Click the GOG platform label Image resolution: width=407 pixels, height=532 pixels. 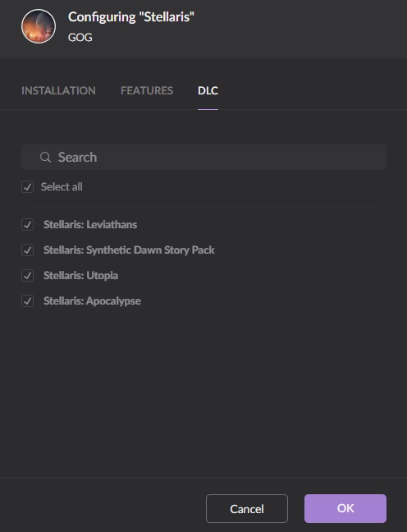[x=80, y=37]
